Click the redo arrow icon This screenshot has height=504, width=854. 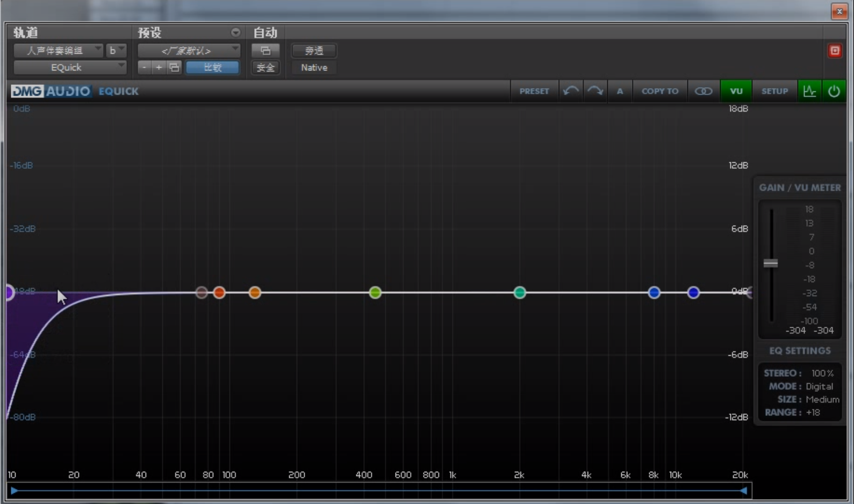(595, 91)
